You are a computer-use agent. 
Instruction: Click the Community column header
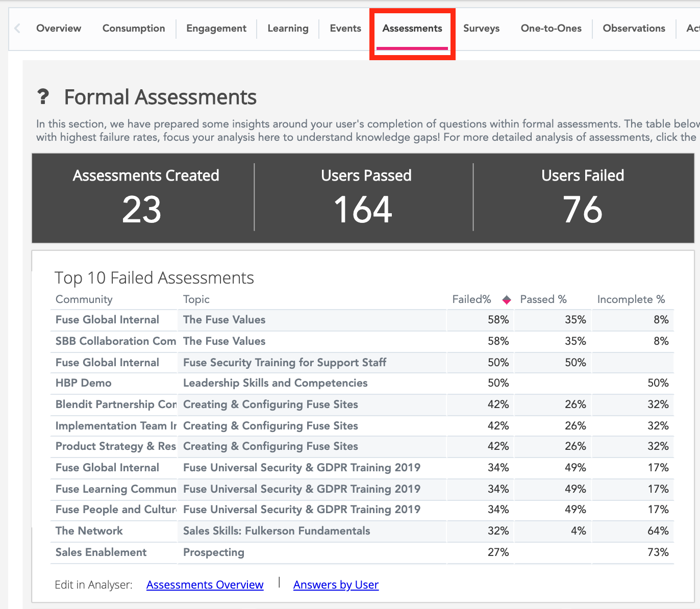[x=84, y=299]
